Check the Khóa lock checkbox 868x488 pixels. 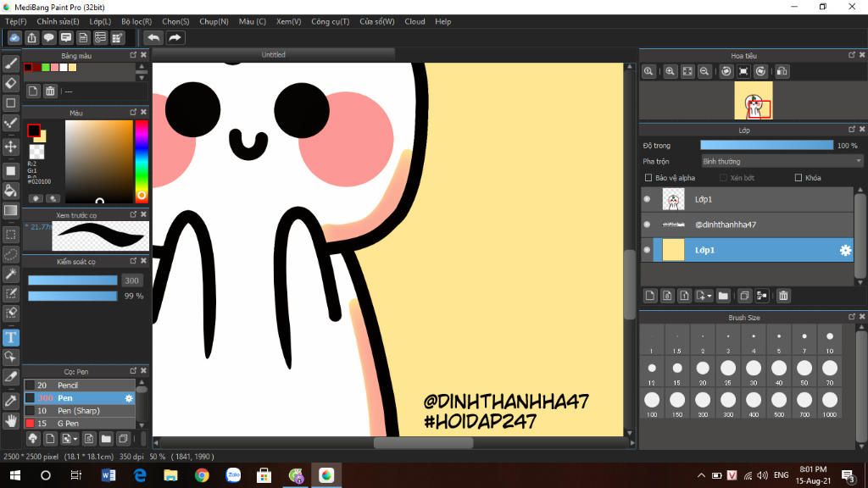[798, 178]
